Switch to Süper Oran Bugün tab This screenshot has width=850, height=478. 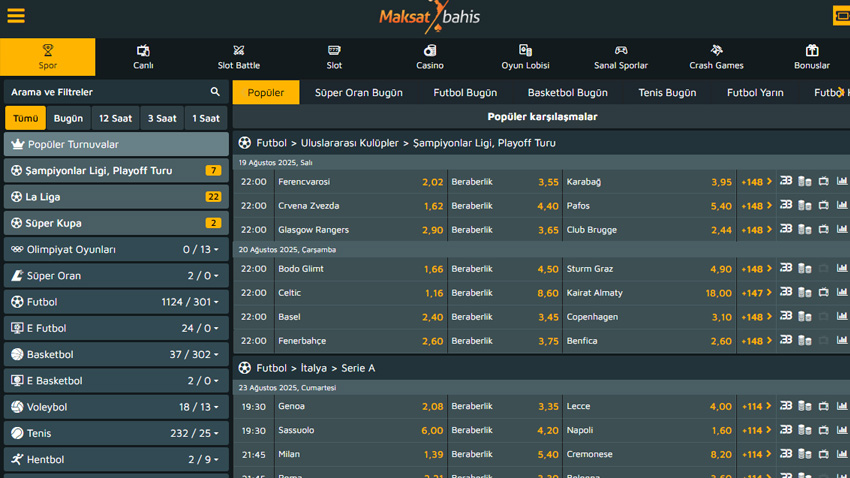(x=359, y=93)
